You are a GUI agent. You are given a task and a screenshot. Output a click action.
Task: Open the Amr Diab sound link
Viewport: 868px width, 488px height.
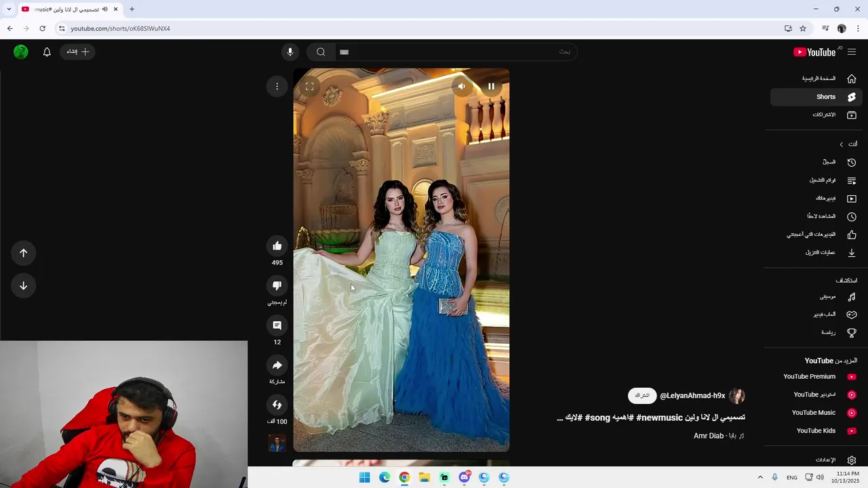tap(719, 436)
